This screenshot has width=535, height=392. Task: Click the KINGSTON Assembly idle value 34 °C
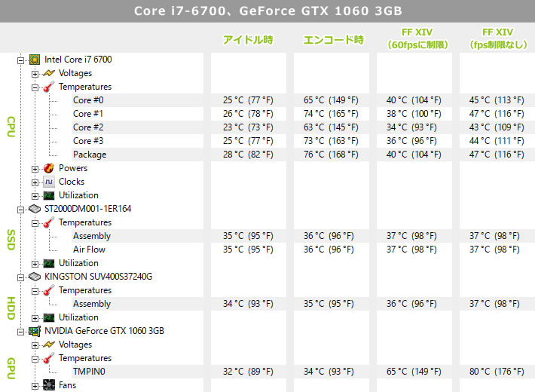[x=248, y=304]
